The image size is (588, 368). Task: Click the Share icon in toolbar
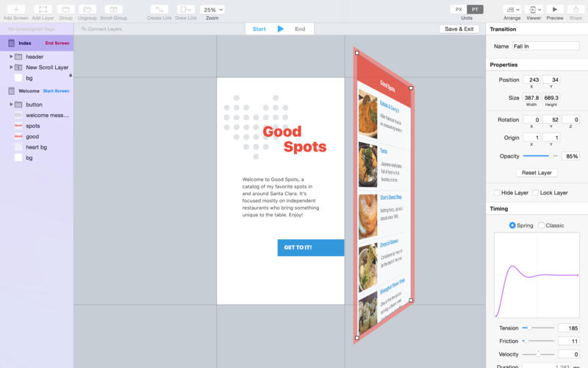coord(576,10)
